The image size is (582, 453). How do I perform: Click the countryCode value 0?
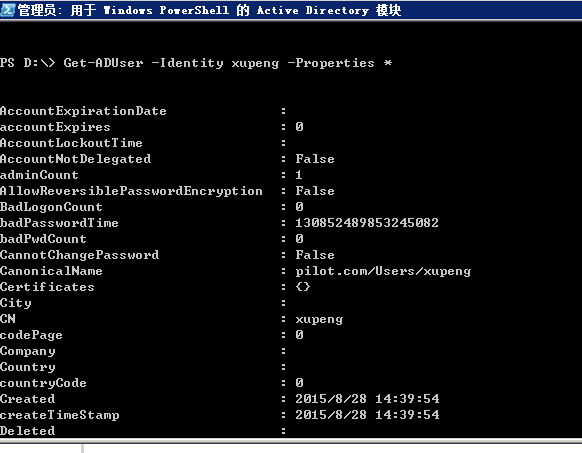300,383
